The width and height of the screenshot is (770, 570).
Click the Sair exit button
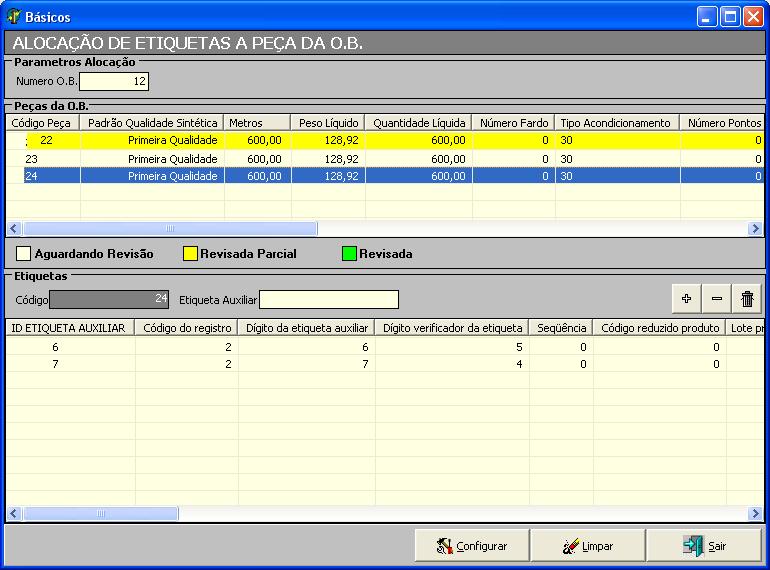point(703,546)
